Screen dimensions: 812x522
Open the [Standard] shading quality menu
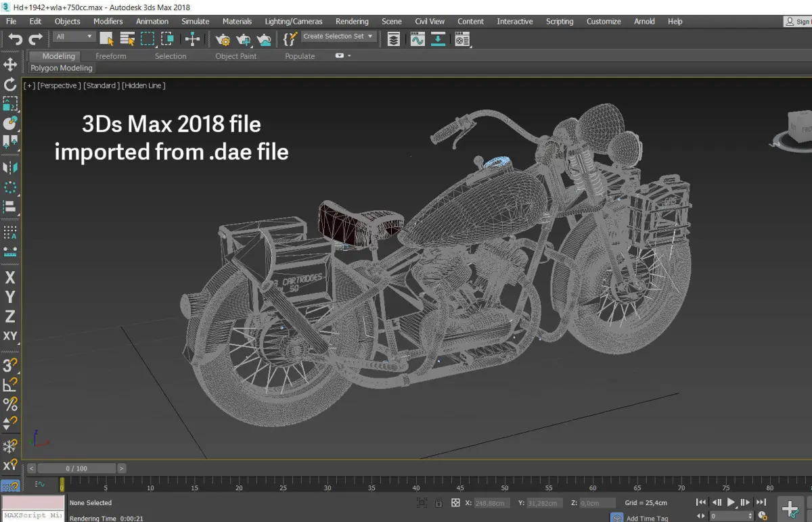click(x=101, y=86)
